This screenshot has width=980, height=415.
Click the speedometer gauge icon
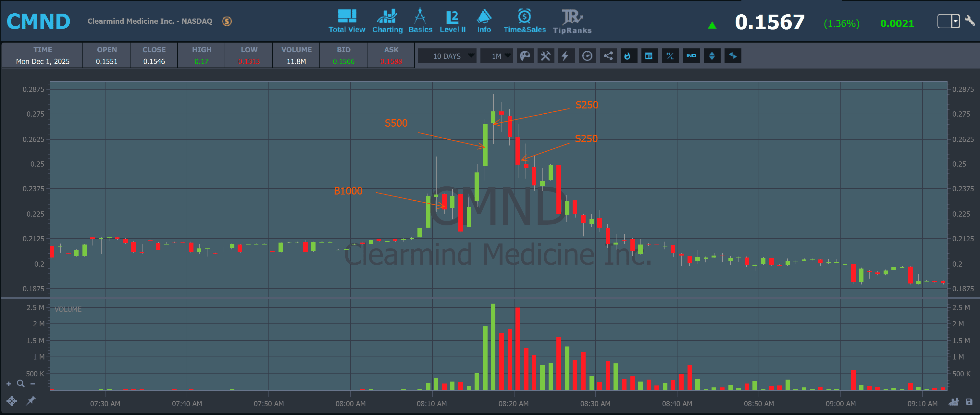pyautogui.click(x=587, y=56)
